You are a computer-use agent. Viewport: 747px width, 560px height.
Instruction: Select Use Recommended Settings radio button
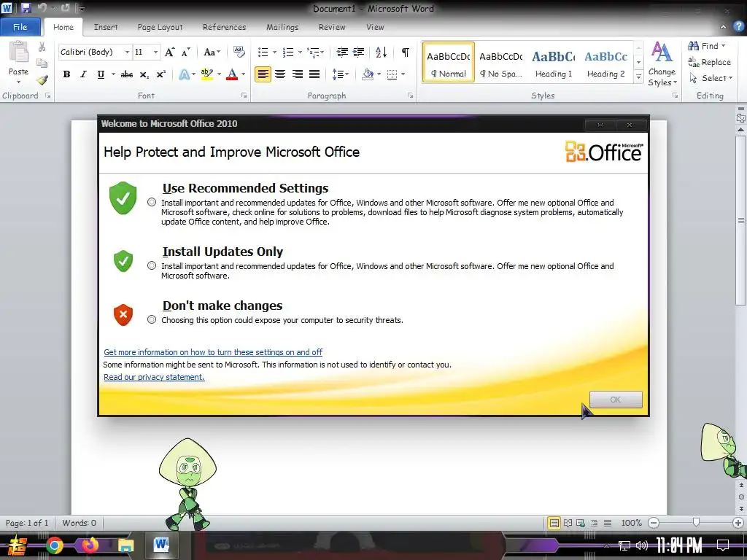click(x=152, y=203)
